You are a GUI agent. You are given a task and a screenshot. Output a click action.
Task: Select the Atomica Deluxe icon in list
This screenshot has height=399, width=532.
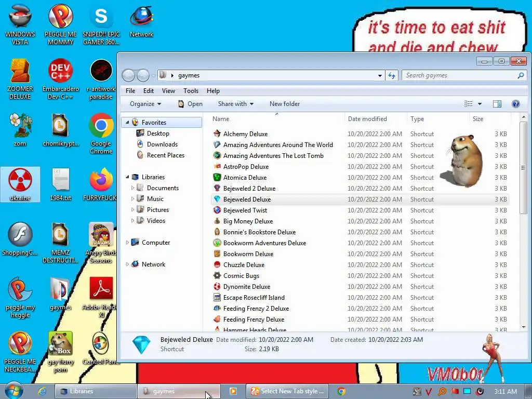click(x=217, y=178)
